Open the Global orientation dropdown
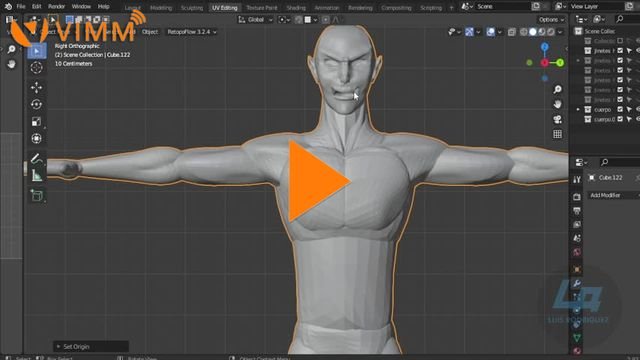 point(256,20)
